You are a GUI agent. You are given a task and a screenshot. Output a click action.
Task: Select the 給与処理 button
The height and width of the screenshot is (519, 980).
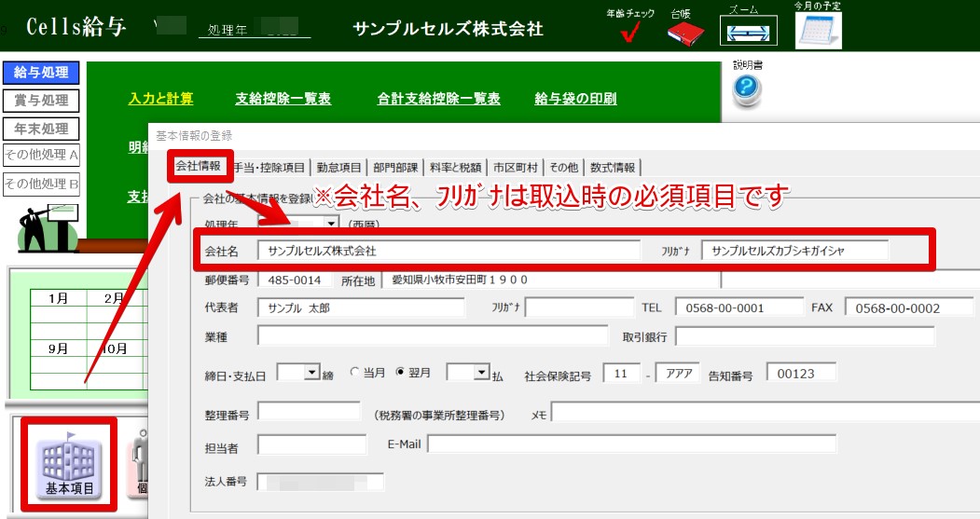click(x=41, y=73)
